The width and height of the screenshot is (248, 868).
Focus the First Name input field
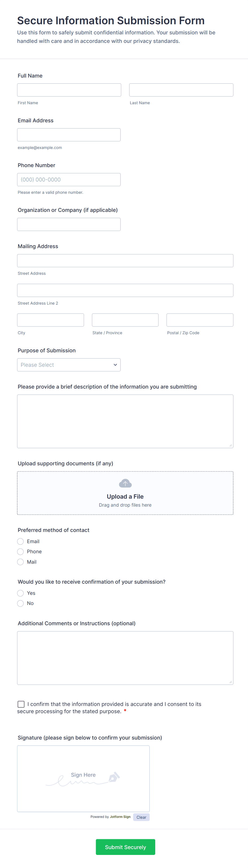[x=69, y=90]
